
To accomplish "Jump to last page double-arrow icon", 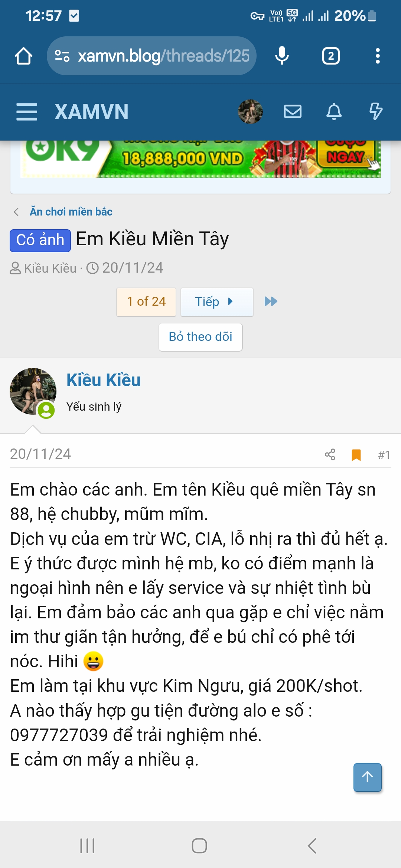I will click(271, 302).
